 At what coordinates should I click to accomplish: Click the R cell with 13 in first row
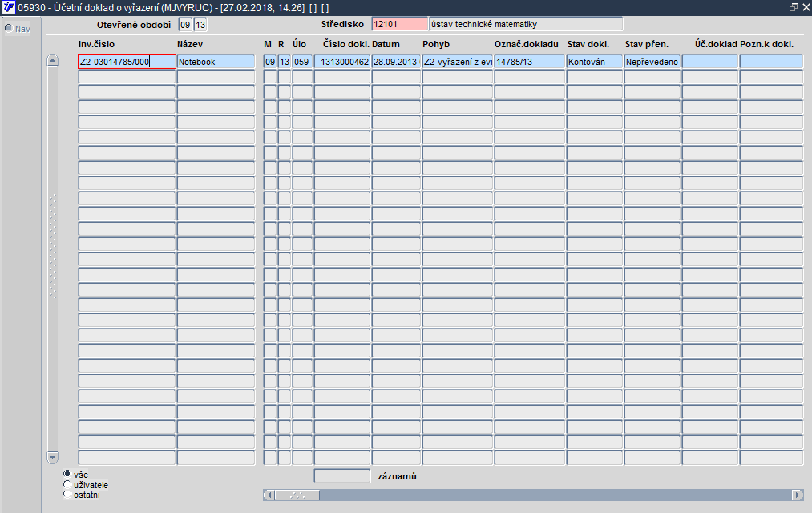point(285,62)
